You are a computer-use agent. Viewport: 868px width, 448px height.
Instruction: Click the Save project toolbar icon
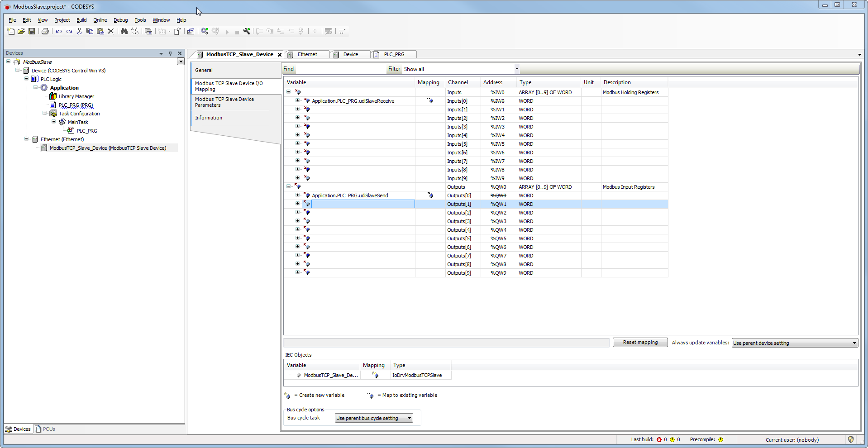tap(32, 31)
